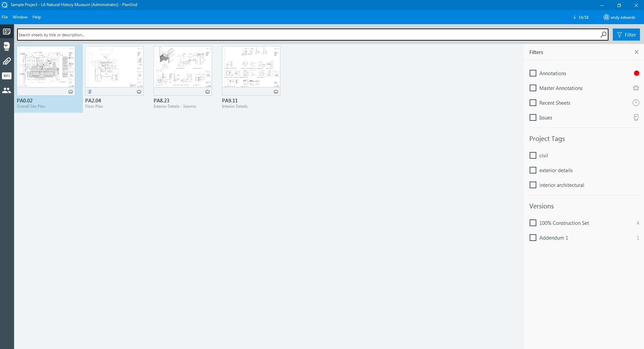This screenshot has width=644, height=349.
Task: Click the PA2.04 sheet title
Action: click(x=93, y=100)
